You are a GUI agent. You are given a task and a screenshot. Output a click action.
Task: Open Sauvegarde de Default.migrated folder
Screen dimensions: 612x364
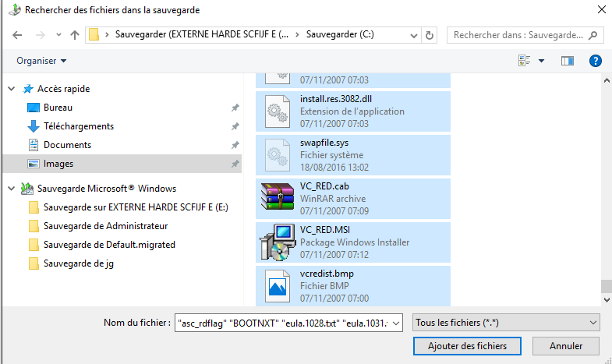click(x=109, y=245)
